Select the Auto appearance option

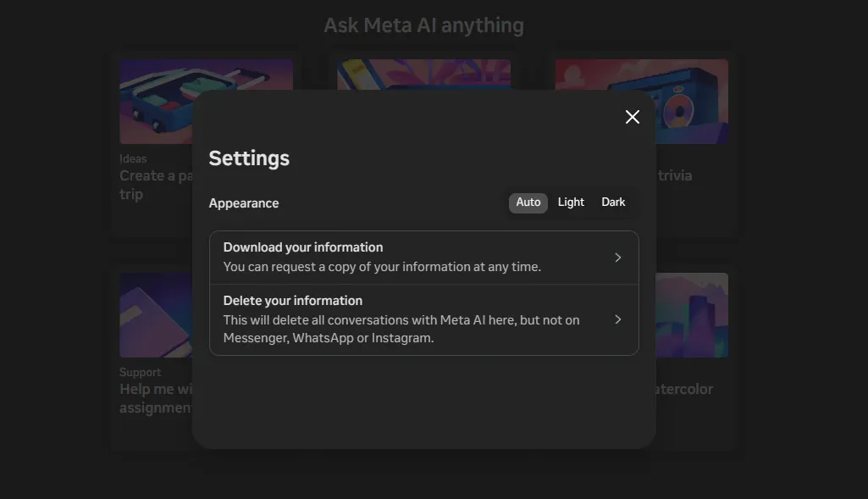coord(528,202)
